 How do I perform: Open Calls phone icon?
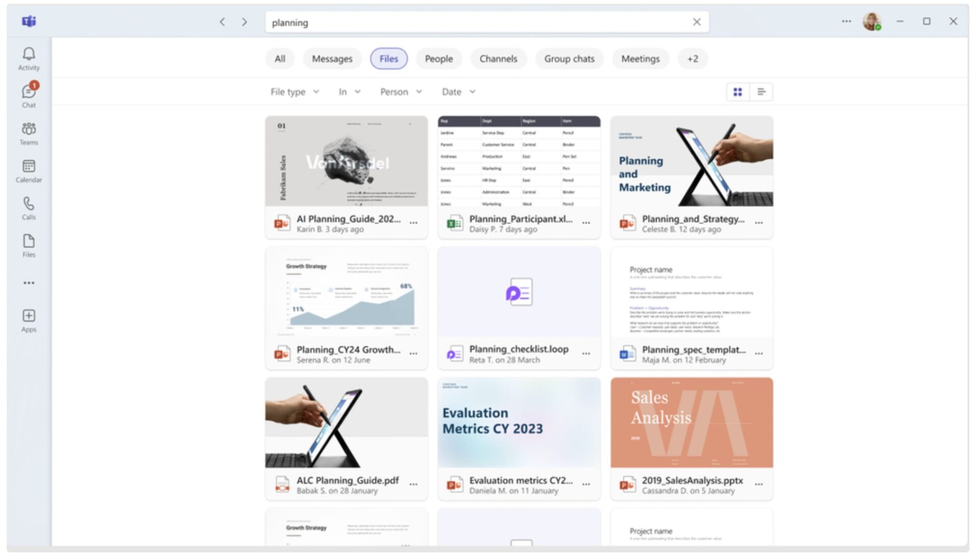click(x=29, y=208)
